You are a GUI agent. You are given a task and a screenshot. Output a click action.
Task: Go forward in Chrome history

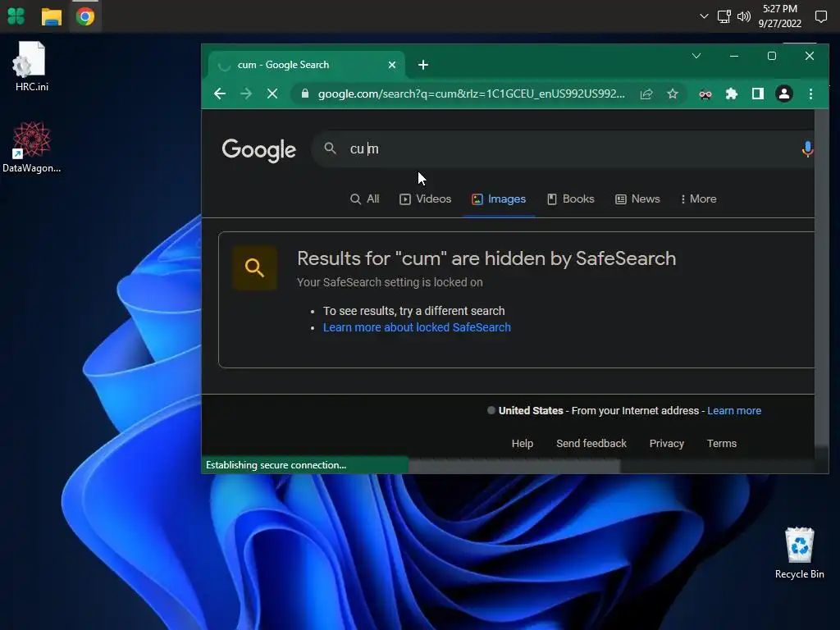(246, 94)
